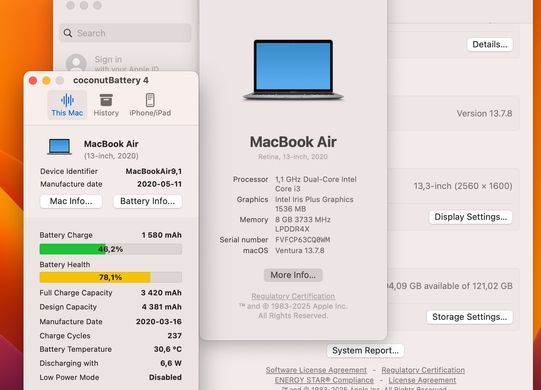Open Mac Info in coconutBattery
Screen dimensions: 541x390
coord(71,201)
